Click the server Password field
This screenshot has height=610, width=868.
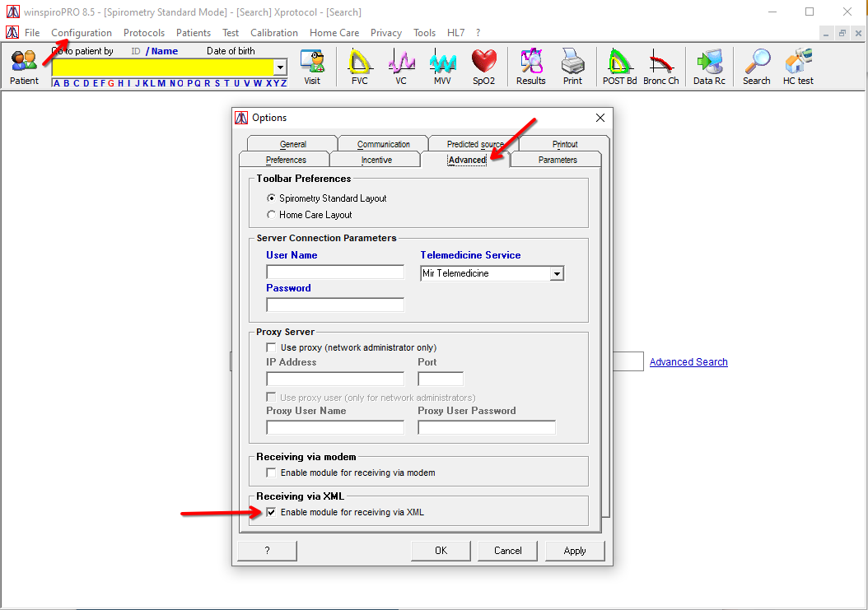[335, 305]
